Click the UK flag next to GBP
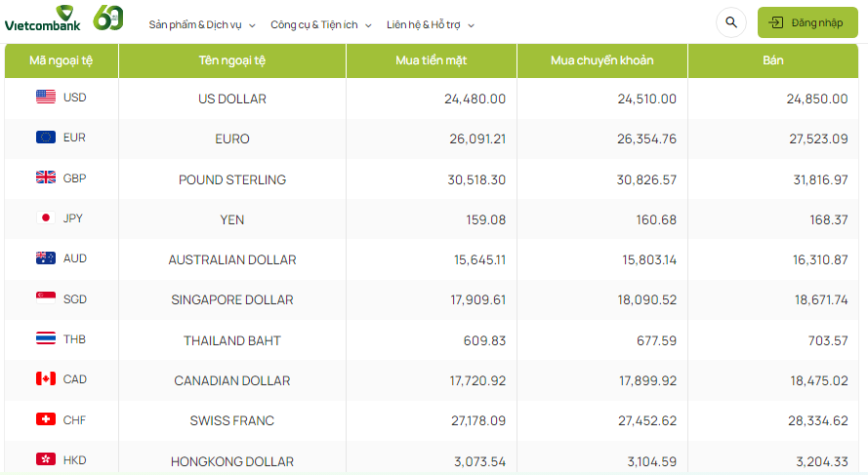Viewport: 868px width, 475px height. pyautogui.click(x=46, y=178)
